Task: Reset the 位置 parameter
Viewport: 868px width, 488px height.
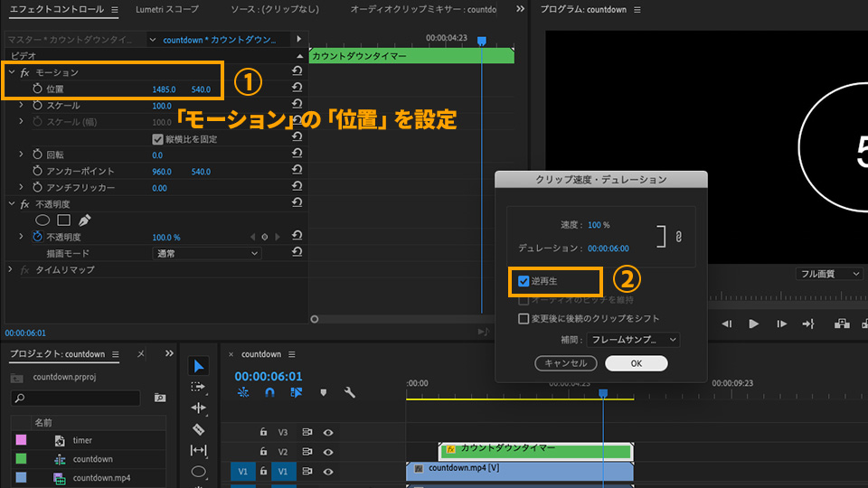Action: point(297,88)
